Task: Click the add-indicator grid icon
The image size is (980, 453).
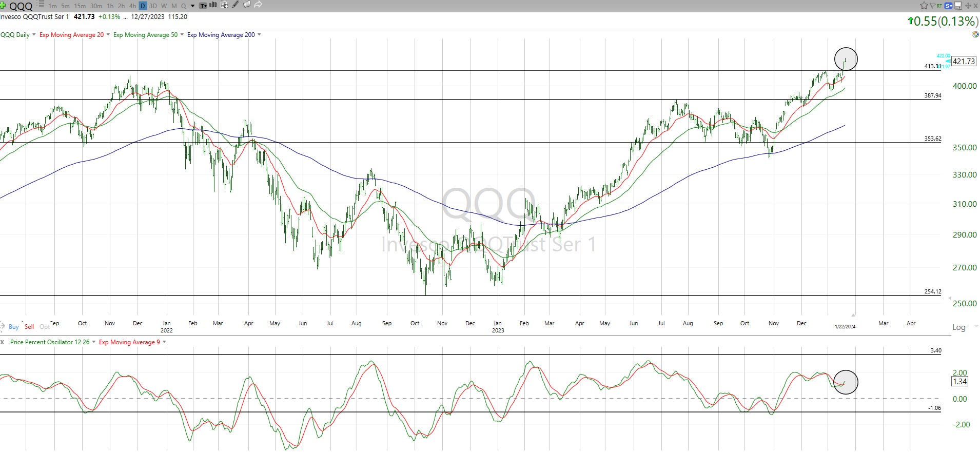Action: click(224, 5)
